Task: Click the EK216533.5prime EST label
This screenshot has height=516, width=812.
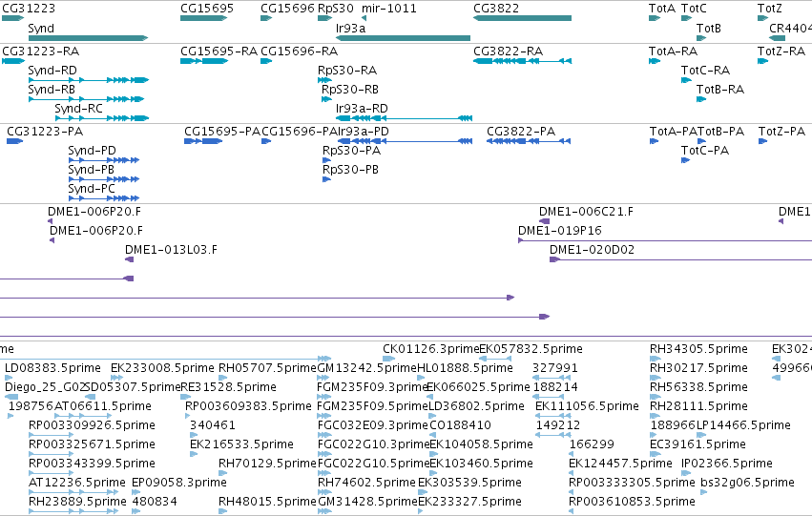Action: click(241, 444)
